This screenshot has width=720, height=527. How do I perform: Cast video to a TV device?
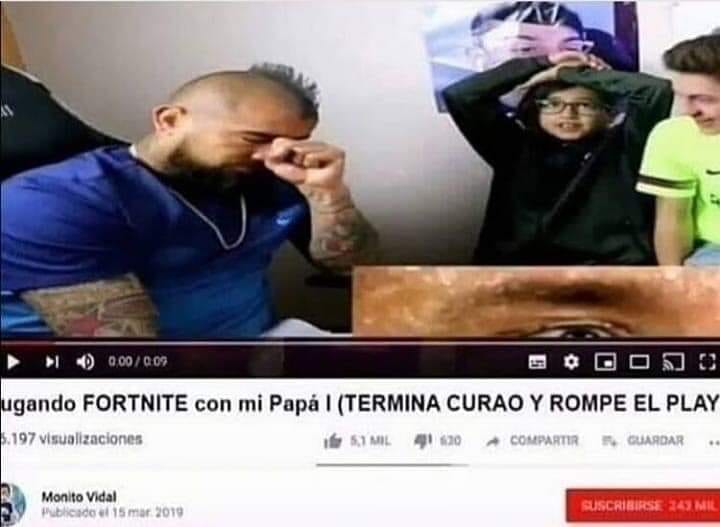[673, 362]
